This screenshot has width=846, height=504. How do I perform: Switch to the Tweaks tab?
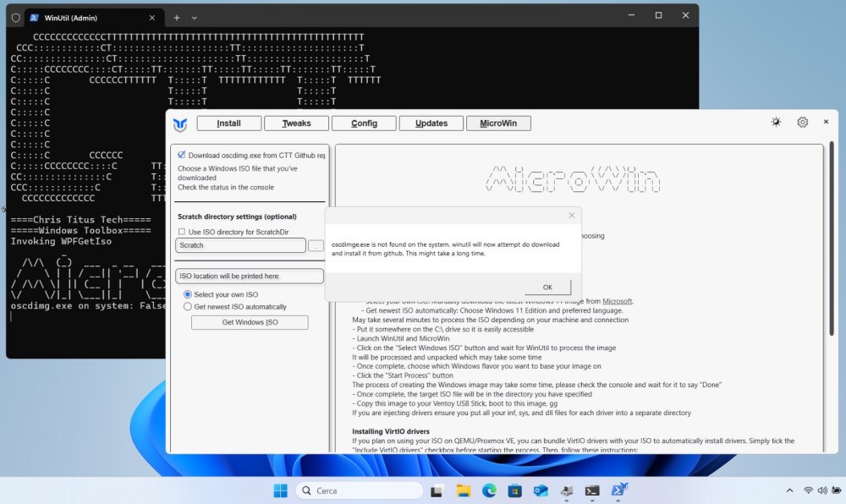coord(296,123)
